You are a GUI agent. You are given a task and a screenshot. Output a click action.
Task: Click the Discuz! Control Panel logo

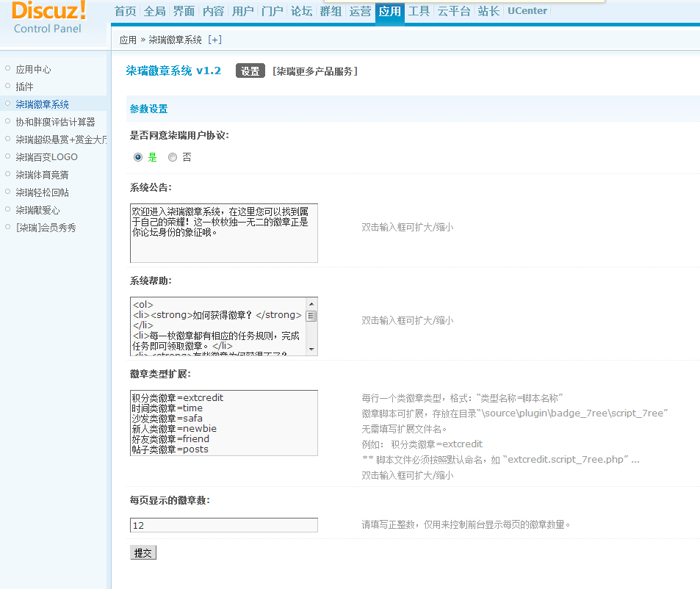(48, 18)
